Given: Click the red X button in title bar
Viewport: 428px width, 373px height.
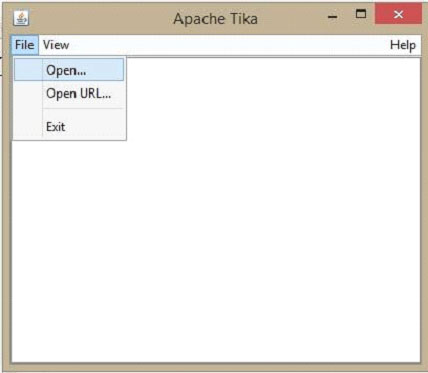Looking at the screenshot, I should (x=398, y=14).
